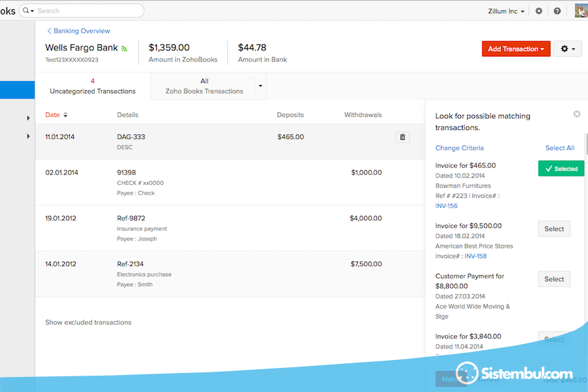The height and width of the screenshot is (392, 588).
Task: Delete the DAG-333 transaction with trash icon
Action: (402, 137)
